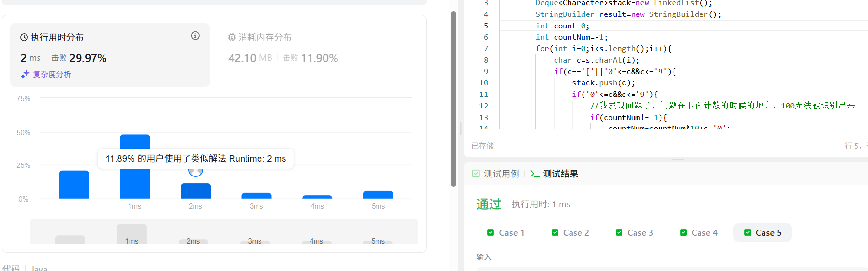Select test Case 3
Screen dimensions: 868x271
coord(634,233)
